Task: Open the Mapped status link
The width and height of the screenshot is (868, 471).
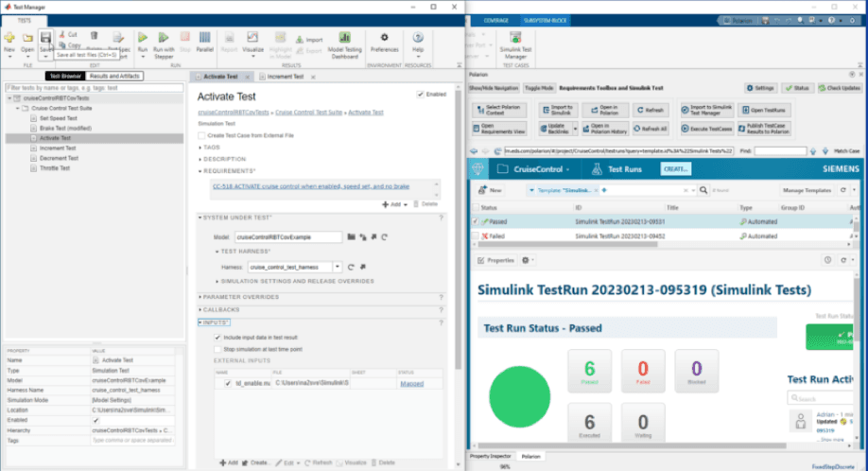Action: point(411,384)
